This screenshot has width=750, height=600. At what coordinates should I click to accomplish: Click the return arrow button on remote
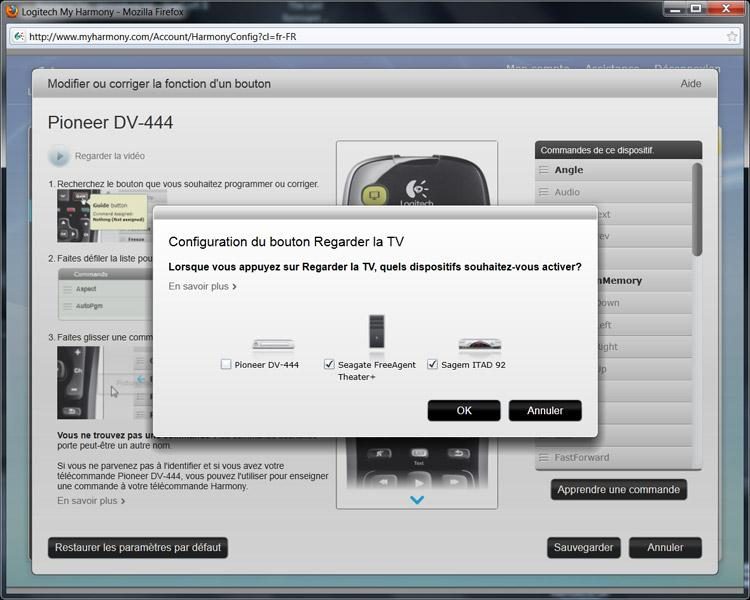(x=458, y=453)
